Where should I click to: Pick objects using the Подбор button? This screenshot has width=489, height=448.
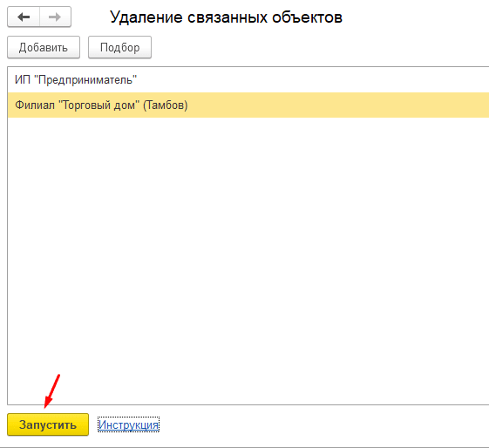119,47
